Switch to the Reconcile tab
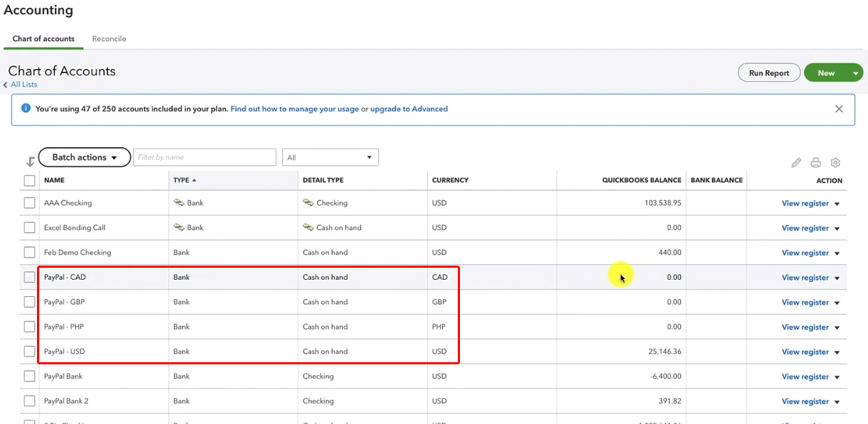868x424 pixels. click(x=109, y=38)
